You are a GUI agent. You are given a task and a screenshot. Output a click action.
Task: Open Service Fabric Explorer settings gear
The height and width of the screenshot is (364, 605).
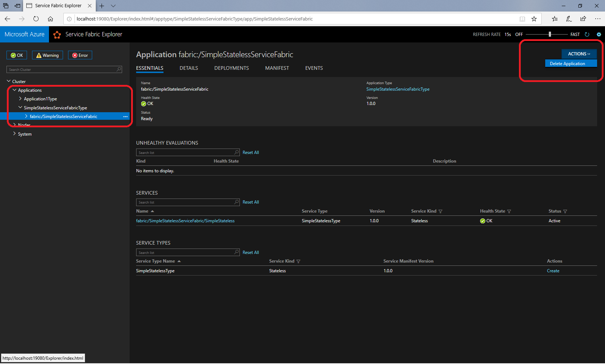pos(599,35)
